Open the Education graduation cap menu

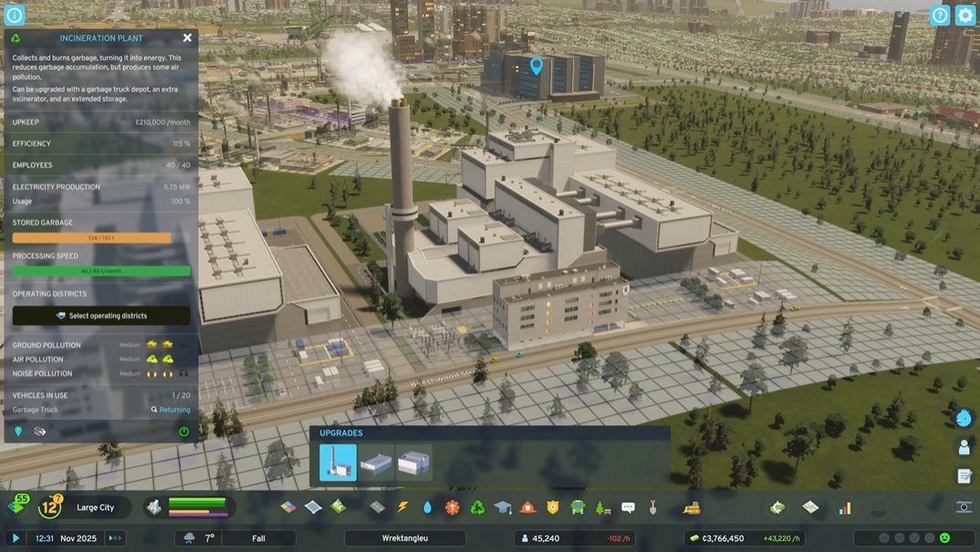pyautogui.click(x=503, y=507)
